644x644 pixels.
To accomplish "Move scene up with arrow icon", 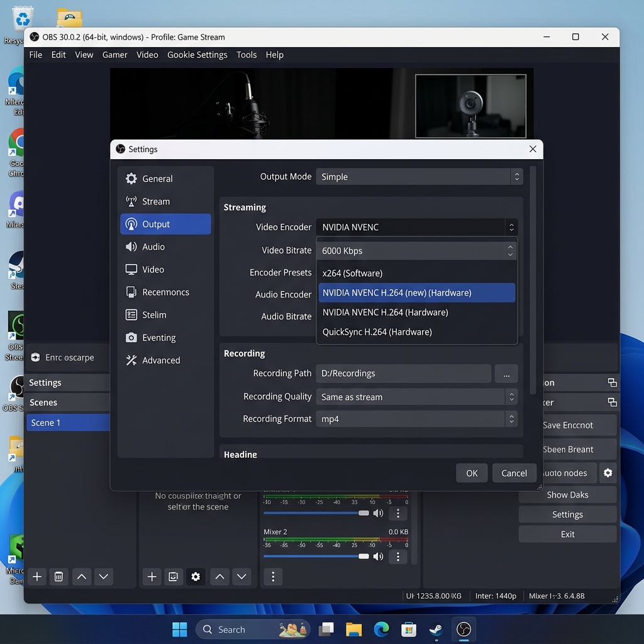I will [82, 577].
